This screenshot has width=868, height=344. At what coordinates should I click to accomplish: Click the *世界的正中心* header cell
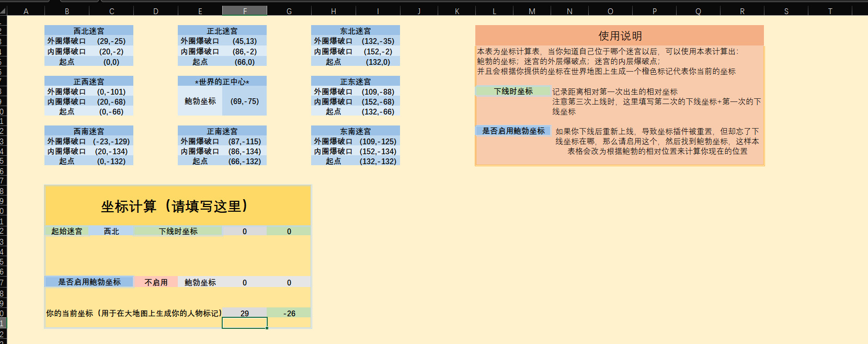(x=222, y=82)
